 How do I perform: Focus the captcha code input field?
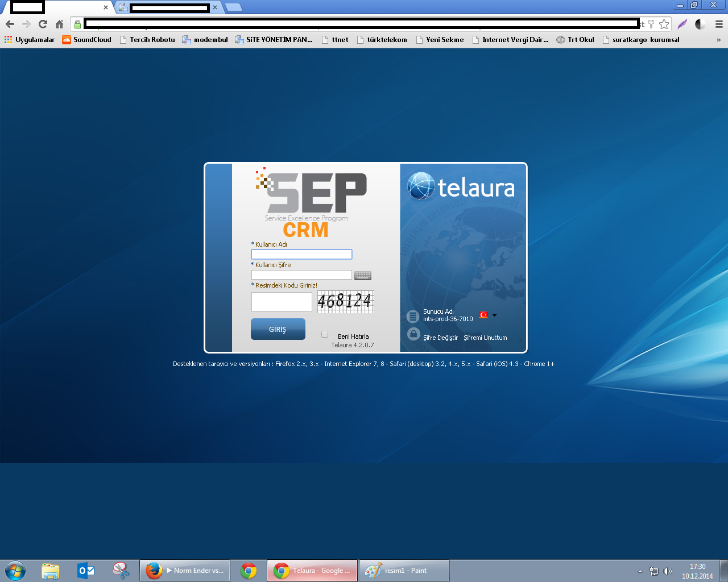pyautogui.click(x=282, y=302)
